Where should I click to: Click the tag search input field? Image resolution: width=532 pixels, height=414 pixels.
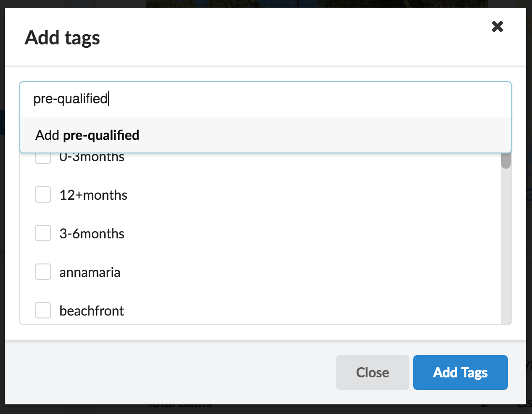(x=265, y=99)
